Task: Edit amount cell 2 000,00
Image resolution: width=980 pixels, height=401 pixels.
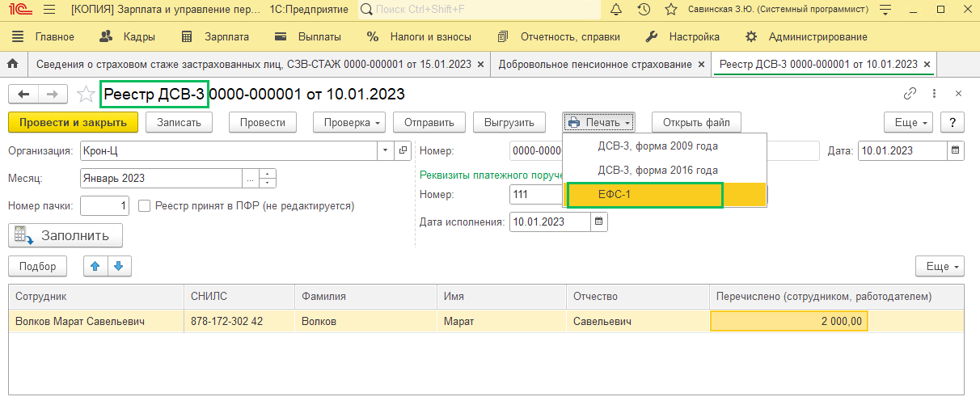Action: (789, 322)
